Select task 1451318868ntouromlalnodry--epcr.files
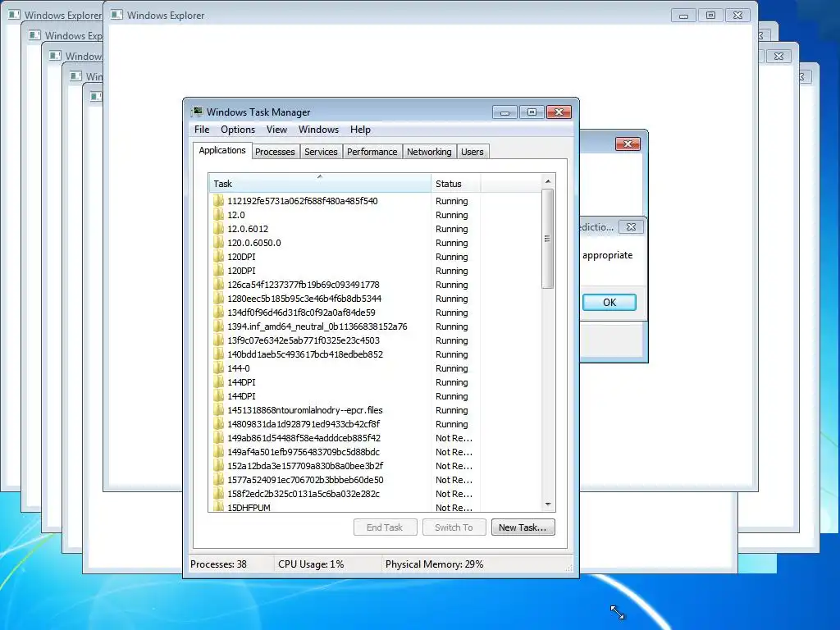The width and height of the screenshot is (840, 630). coord(305,410)
